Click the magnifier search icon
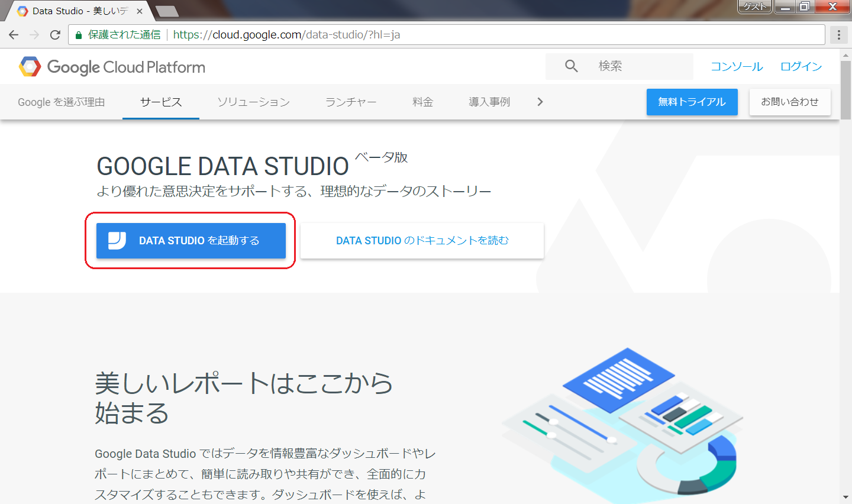This screenshot has height=504, width=852. point(571,66)
